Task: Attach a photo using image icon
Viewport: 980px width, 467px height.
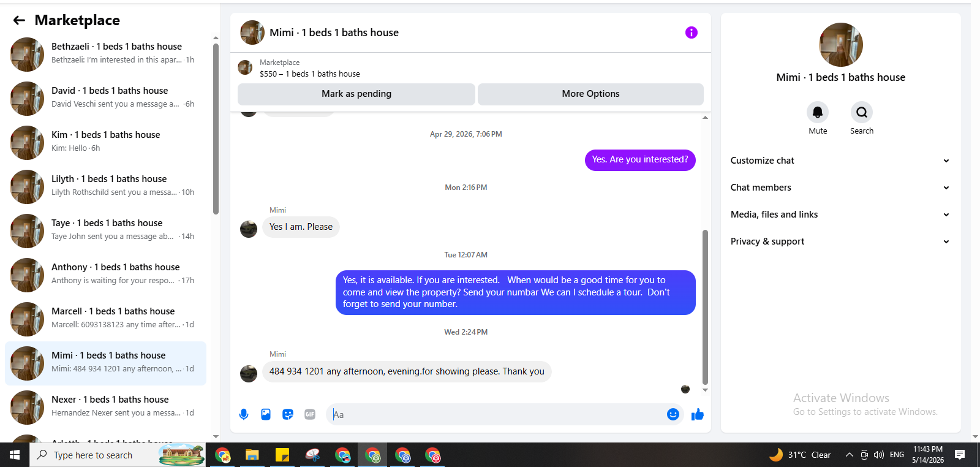Action: coord(266,414)
